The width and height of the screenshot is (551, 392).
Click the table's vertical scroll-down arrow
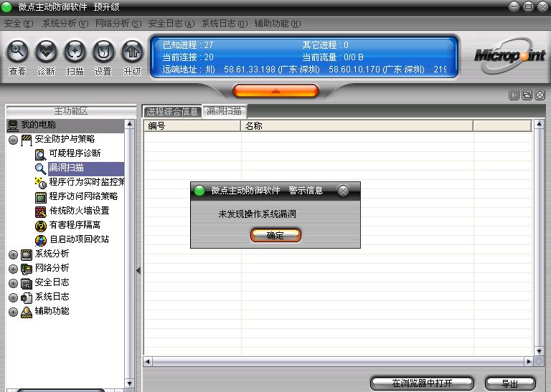(540, 351)
